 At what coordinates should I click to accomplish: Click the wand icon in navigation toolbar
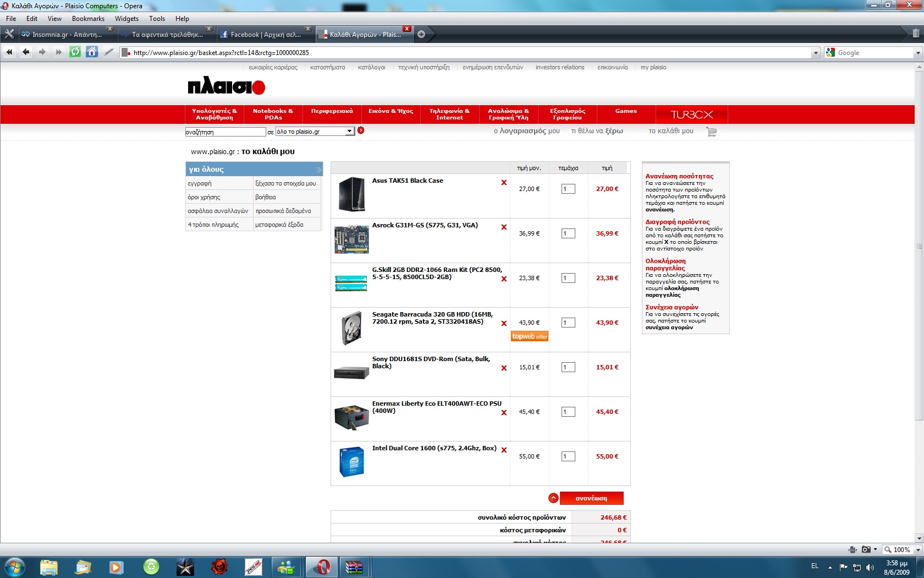click(x=109, y=52)
